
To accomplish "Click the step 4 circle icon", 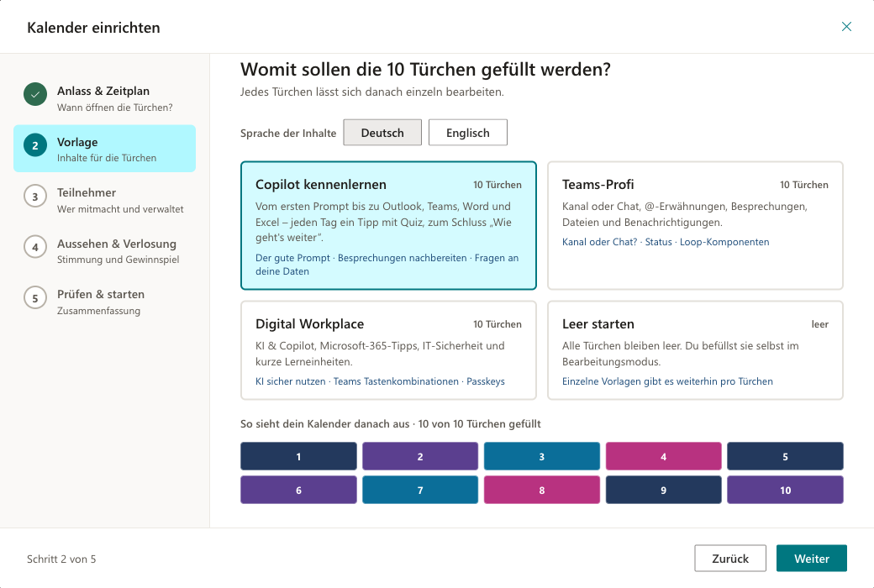I will pos(35,248).
